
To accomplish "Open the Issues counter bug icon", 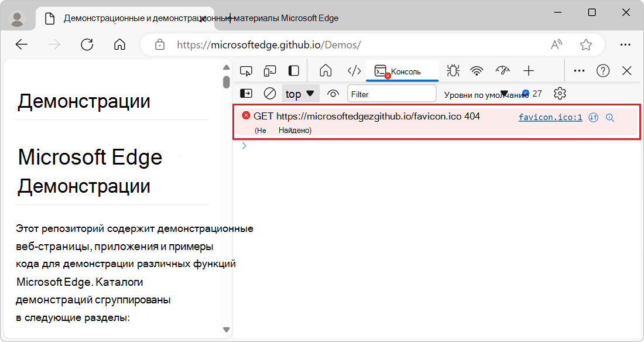I will 453,70.
